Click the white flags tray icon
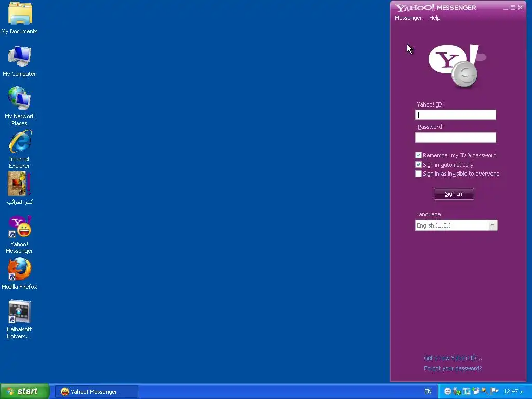The height and width of the screenshot is (399, 532). pos(495,391)
